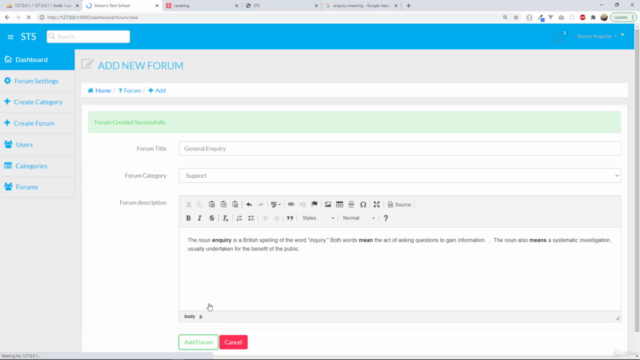Insert an image in the editor

tap(328, 204)
